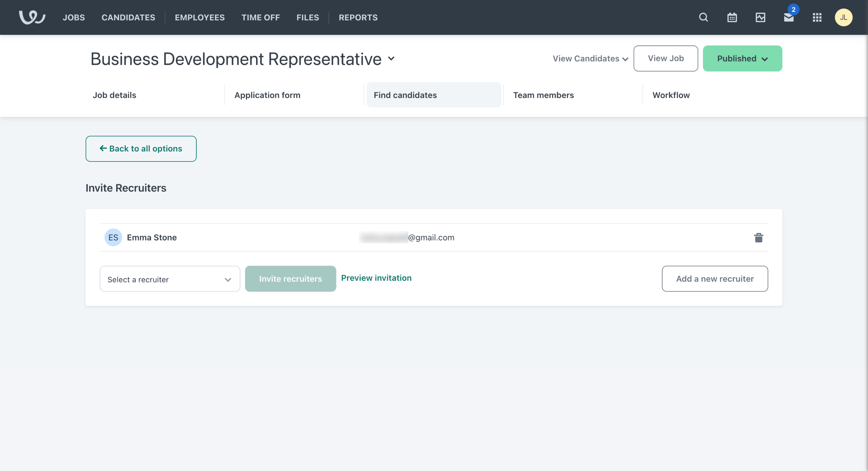Image resolution: width=868 pixels, height=471 pixels.
Task: Go to CANDIDATES in top navigation
Action: pyautogui.click(x=128, y=17)
